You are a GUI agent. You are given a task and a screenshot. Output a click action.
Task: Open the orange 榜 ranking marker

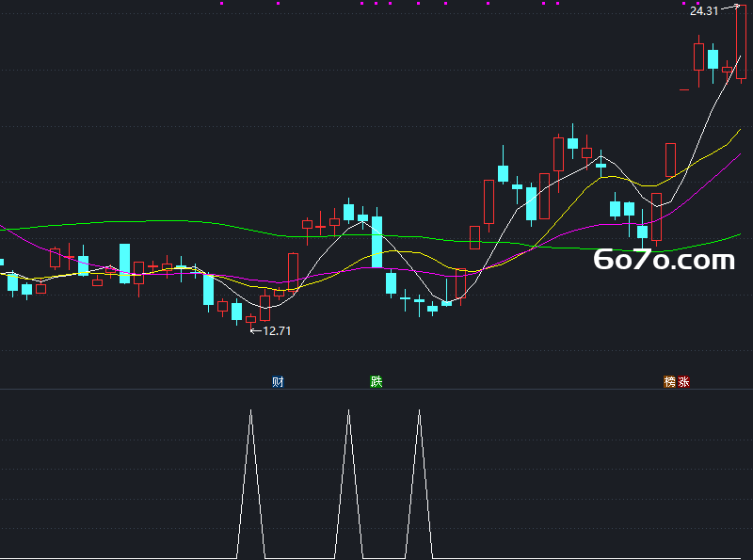click(669, 382)
